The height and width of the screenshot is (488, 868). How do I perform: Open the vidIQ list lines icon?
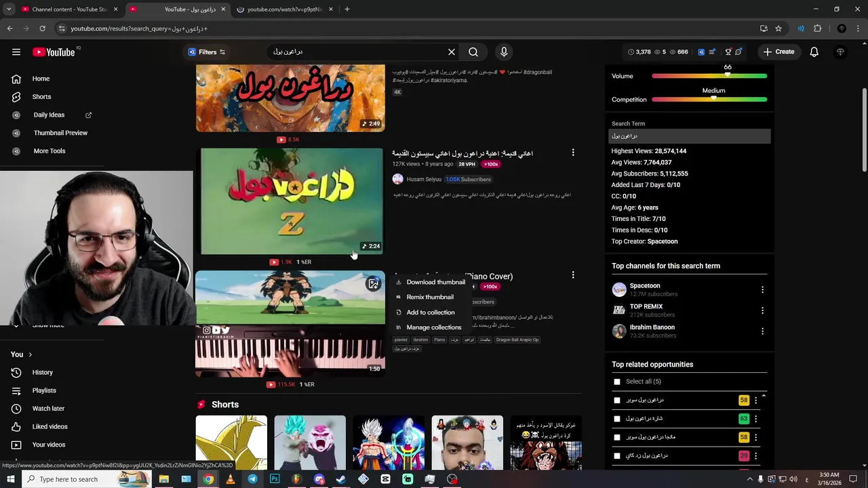point(712,52)
